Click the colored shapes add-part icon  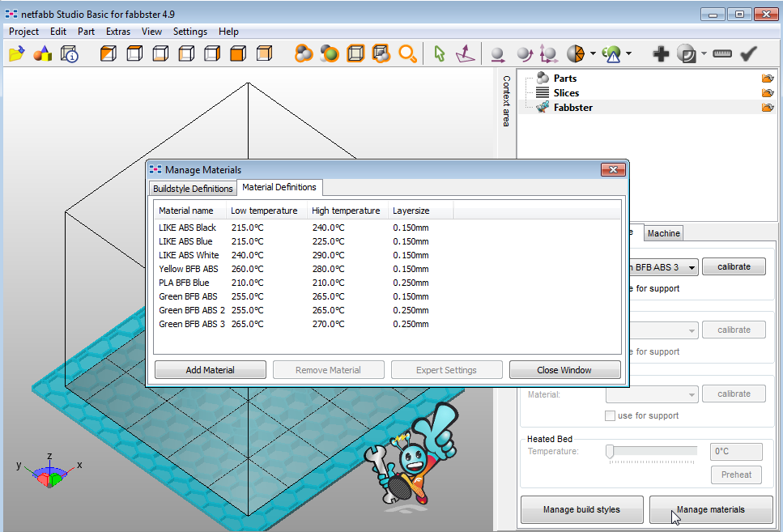coord(42,54)
